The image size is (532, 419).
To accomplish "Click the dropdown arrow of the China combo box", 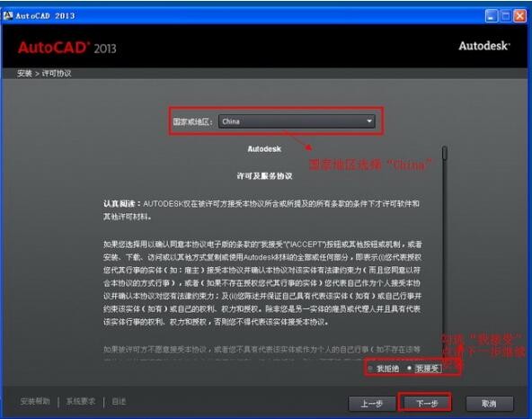I will (x=369, y=121).
